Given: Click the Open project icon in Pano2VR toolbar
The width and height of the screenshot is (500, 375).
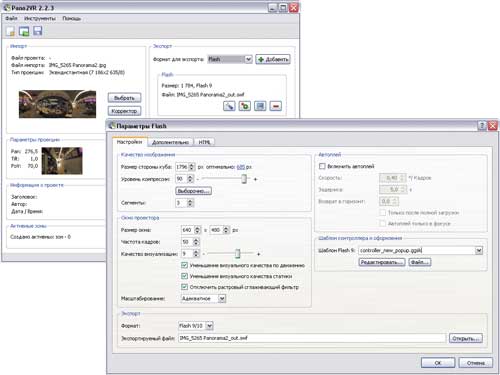Looking at the screenshot, I should click(24, 31).
